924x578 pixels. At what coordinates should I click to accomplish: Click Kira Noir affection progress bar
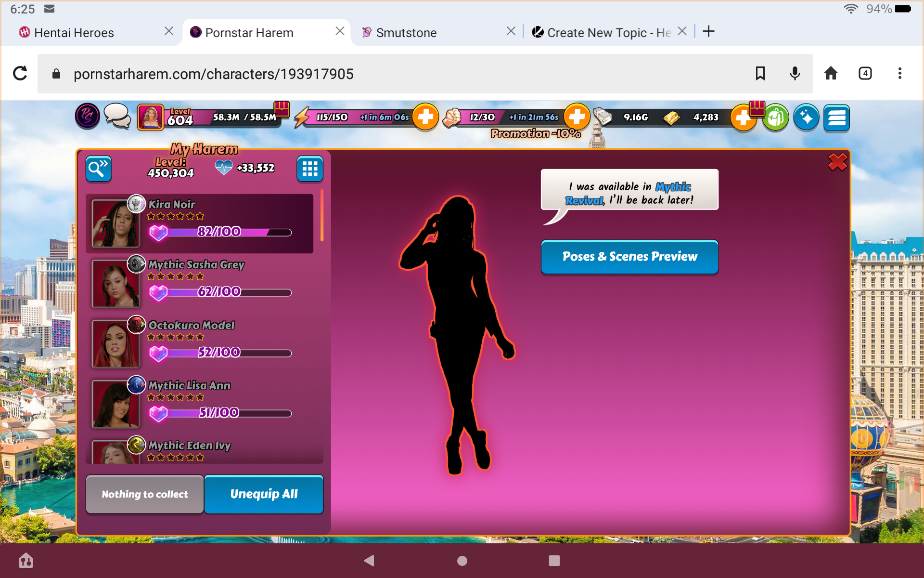pyautogui.click(x=226, y=233)
